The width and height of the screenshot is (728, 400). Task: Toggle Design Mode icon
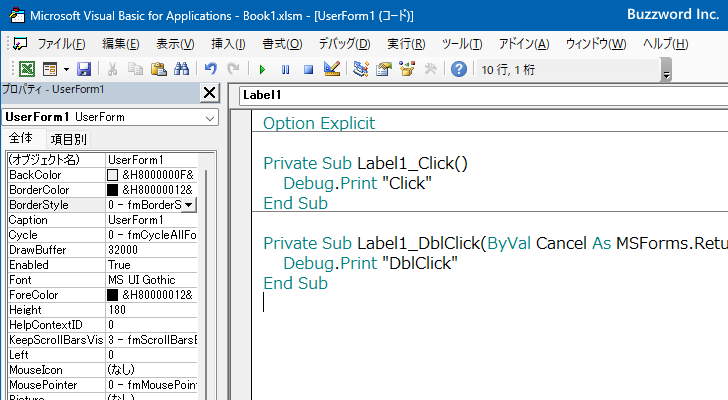pos(332,69)
